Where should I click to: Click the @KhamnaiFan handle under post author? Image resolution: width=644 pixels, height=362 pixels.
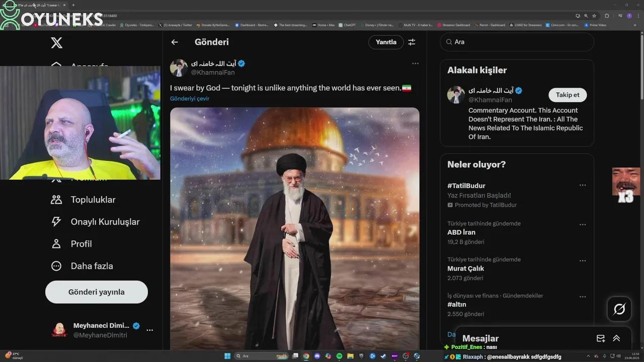coord(212,72)
